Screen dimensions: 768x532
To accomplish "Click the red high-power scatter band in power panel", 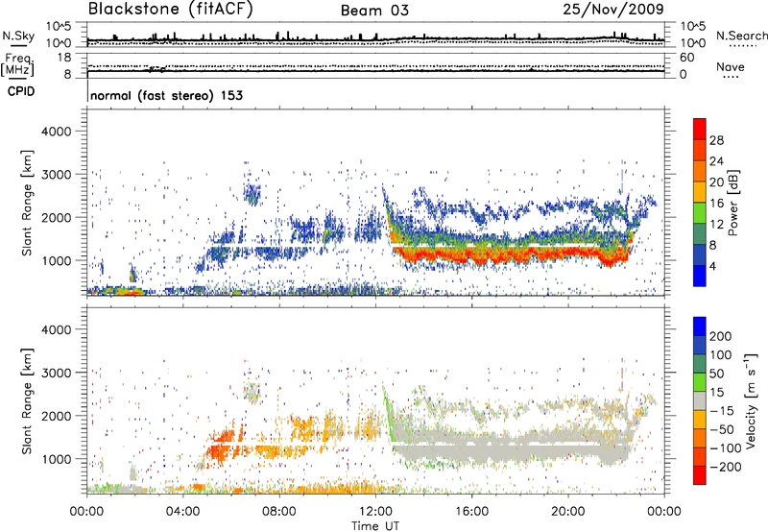I will [510, 254].
